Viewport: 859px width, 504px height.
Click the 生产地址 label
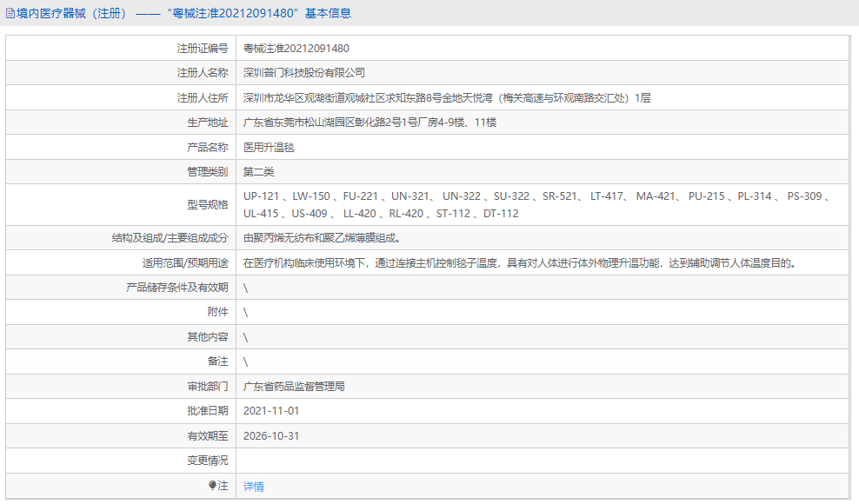[208, 123]
